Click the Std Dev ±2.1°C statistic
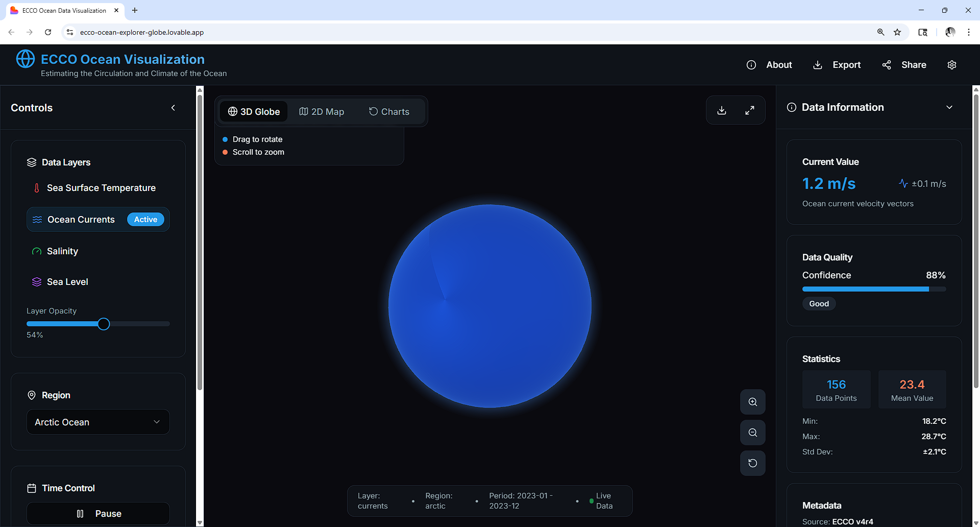980x527 pixels. (874, 452)
